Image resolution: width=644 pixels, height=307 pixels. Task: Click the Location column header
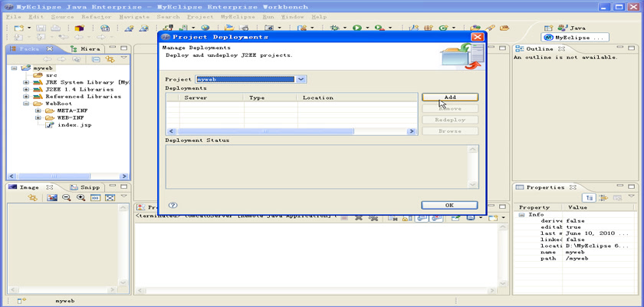356,97
